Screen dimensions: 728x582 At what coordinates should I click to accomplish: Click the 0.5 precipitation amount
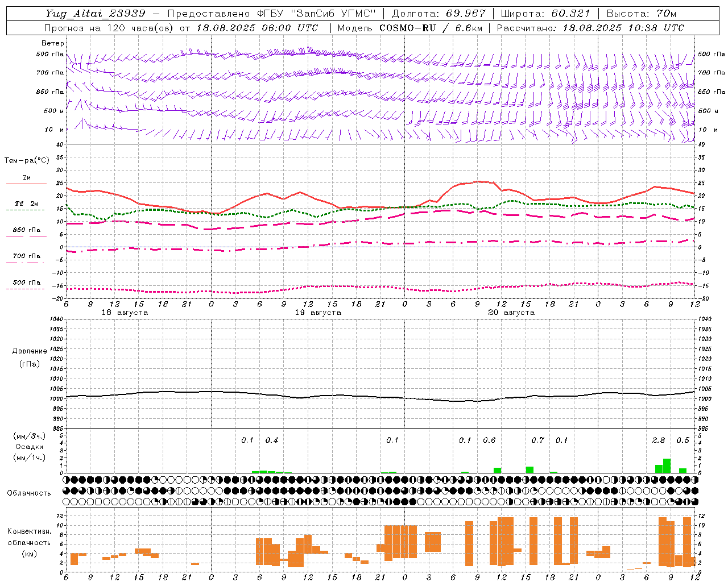click(x=682, y=440)
